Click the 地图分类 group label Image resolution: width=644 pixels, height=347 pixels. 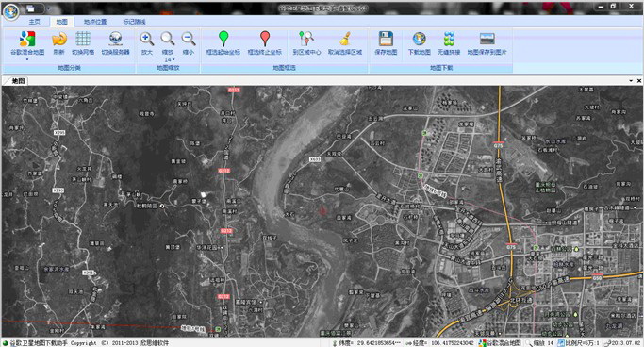click(69, 68)
